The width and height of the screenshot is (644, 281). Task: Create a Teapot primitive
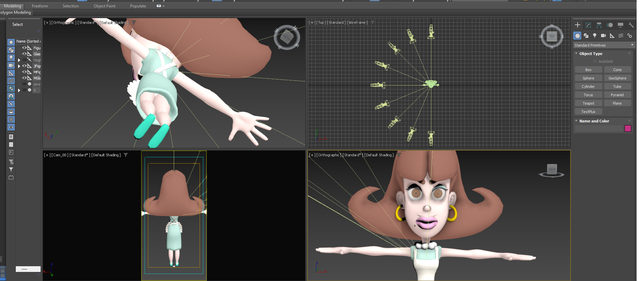[588, 103]
